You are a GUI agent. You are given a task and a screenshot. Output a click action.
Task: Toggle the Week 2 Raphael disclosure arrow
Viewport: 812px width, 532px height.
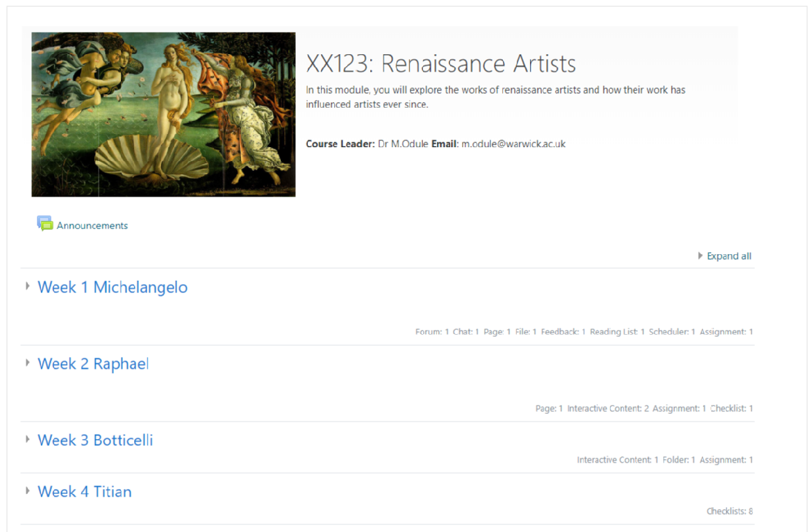28,363
